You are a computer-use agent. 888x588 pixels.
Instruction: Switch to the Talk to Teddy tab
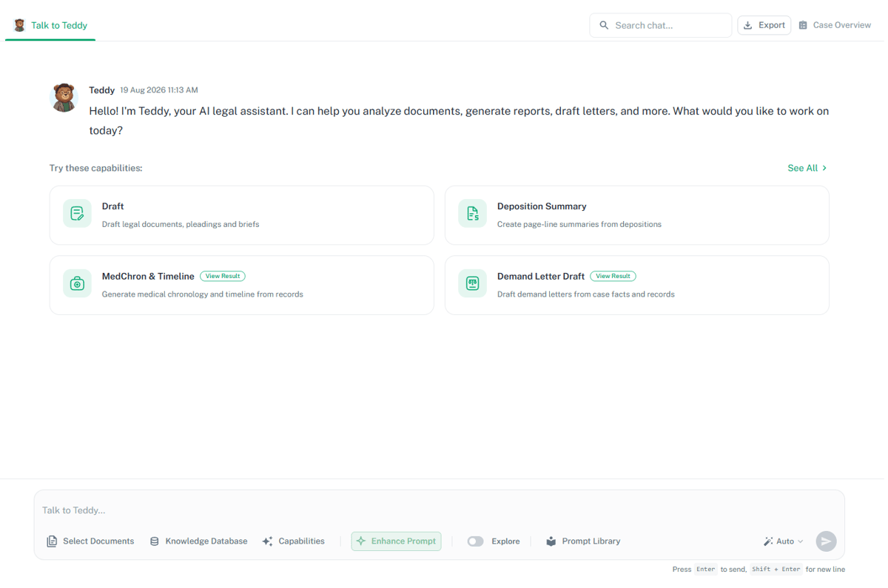click(x=50, y=25)
